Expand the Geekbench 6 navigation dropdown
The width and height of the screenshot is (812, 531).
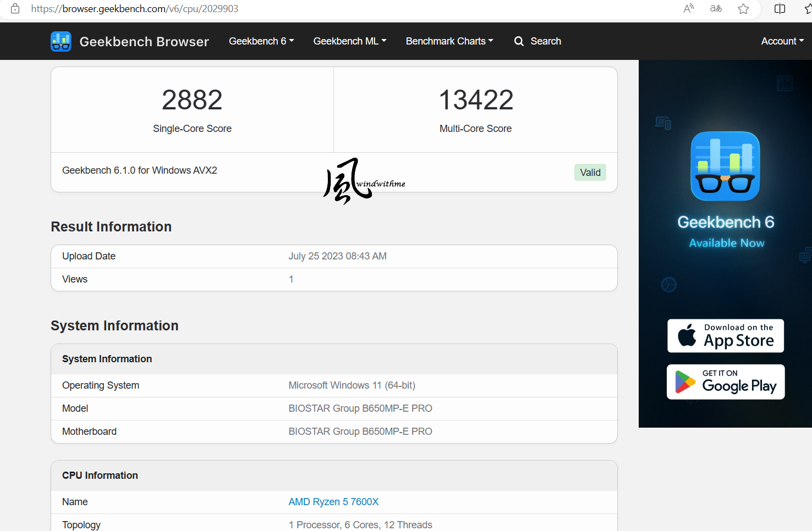261,41
